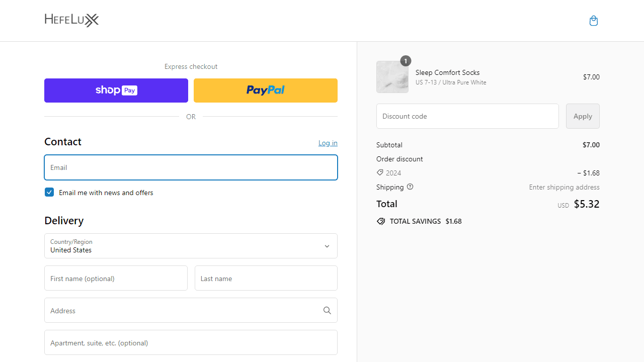Click the Contact heading
The image size is (644, 362).
(63, 142)
